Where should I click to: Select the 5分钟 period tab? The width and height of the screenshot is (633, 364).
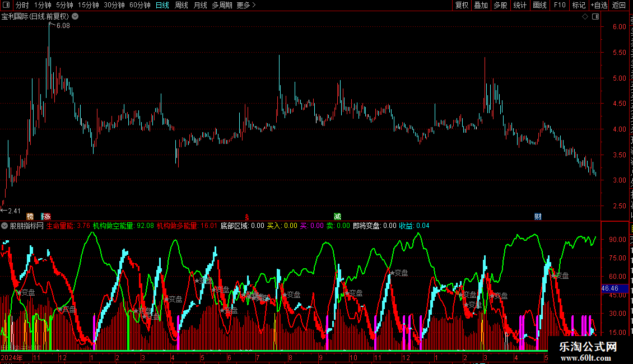point(64,5)
